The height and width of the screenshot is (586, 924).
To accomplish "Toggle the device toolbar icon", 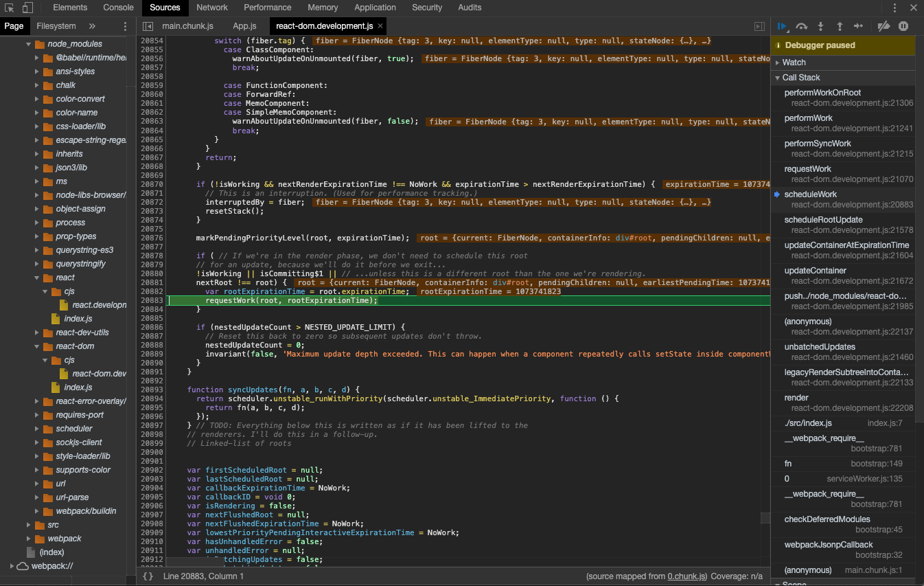I will click(x=28, y=8).
